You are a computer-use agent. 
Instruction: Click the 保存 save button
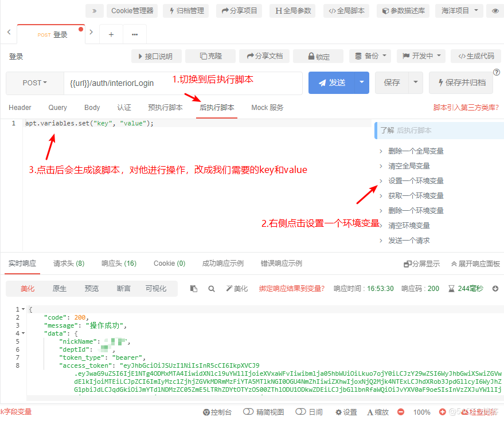392,83
